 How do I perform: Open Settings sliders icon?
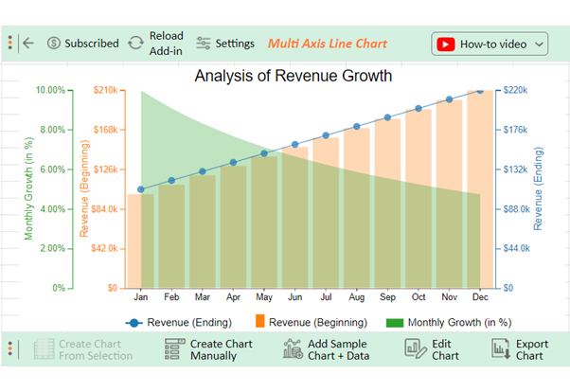coord(204,44)
